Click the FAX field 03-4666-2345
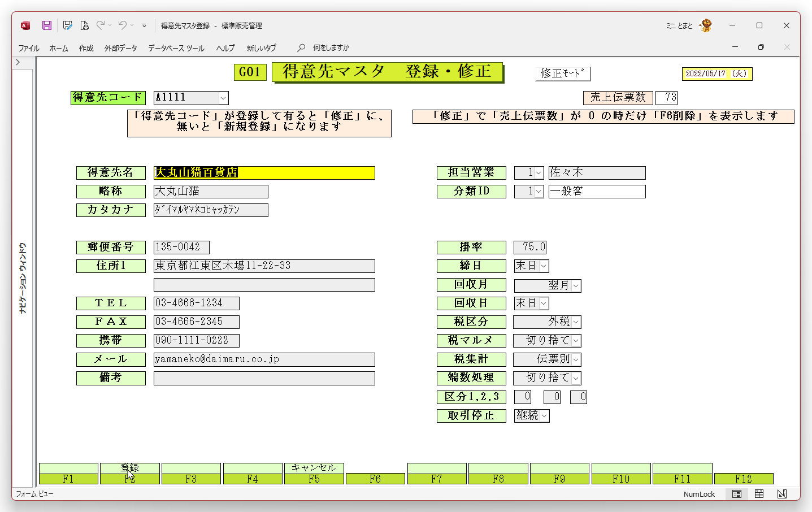812x512 pixels. tap(197, 322)
